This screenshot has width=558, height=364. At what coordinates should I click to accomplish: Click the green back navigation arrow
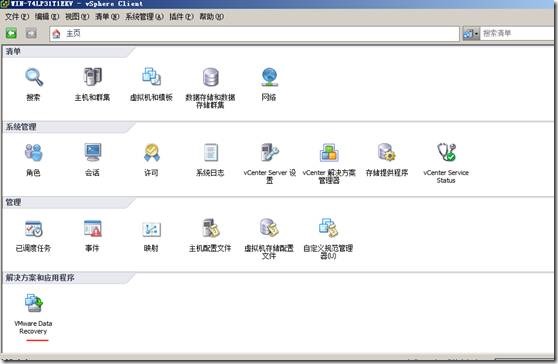[11, 34]
